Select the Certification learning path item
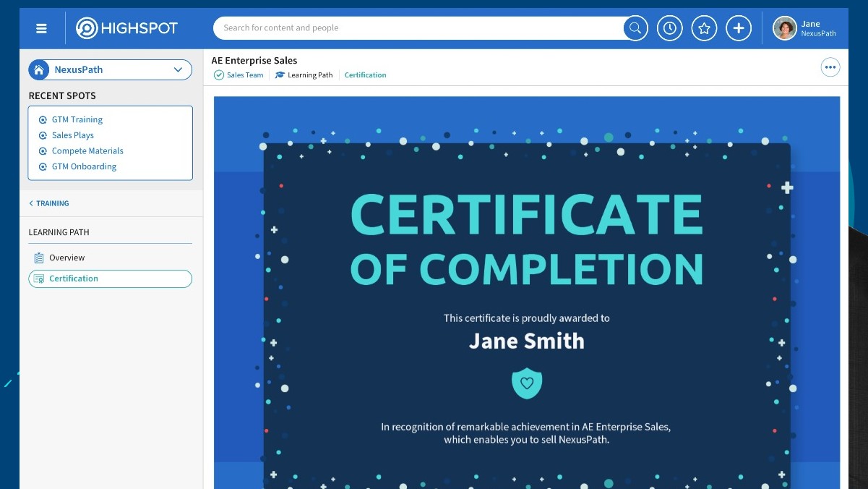 point(74,278)
